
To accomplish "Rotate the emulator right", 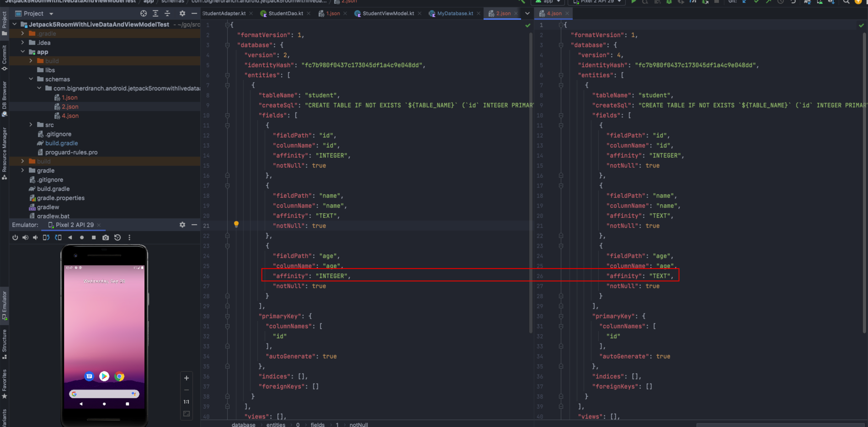I will point(58,237).
